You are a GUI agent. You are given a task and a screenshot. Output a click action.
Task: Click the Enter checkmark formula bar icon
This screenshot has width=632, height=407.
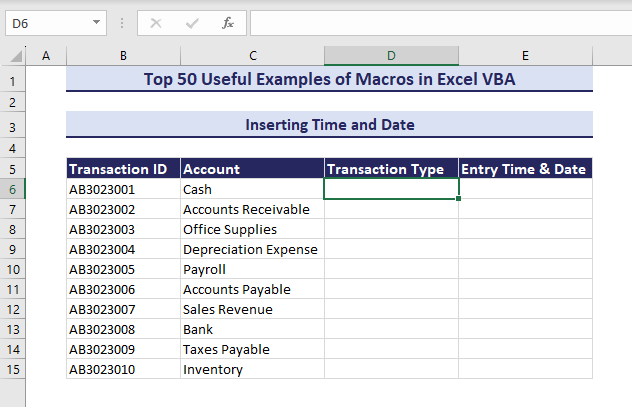click(192, 22)
